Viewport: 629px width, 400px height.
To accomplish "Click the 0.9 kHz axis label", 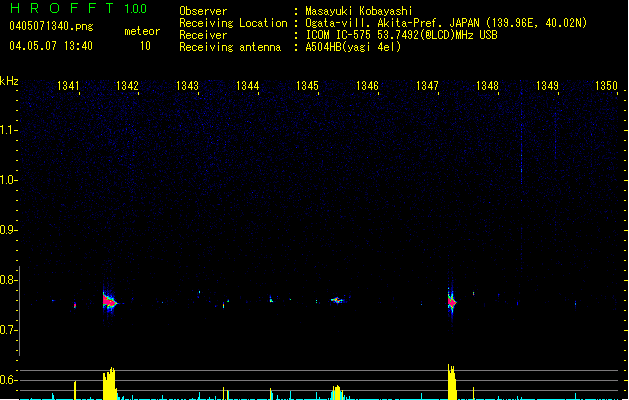I will coord(8,230).
